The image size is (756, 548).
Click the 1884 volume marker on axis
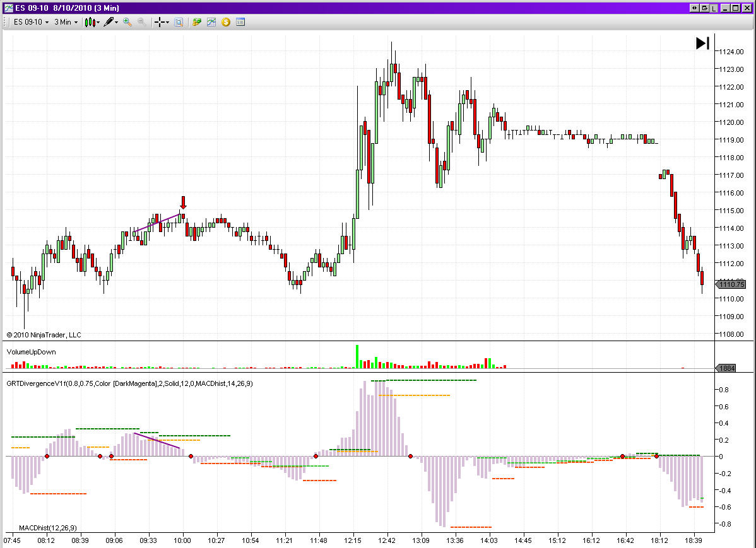tap(726, 368)
